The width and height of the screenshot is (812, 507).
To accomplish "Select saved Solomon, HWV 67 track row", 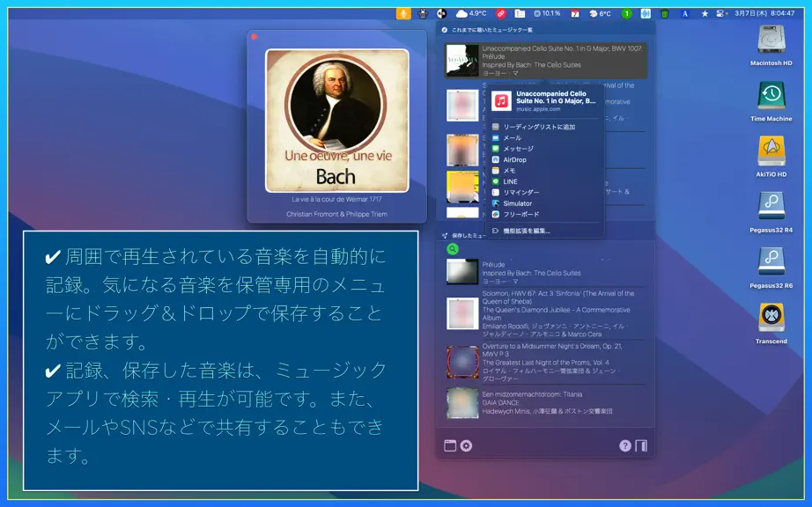I will pyautogui.click(x=546, y=313).
